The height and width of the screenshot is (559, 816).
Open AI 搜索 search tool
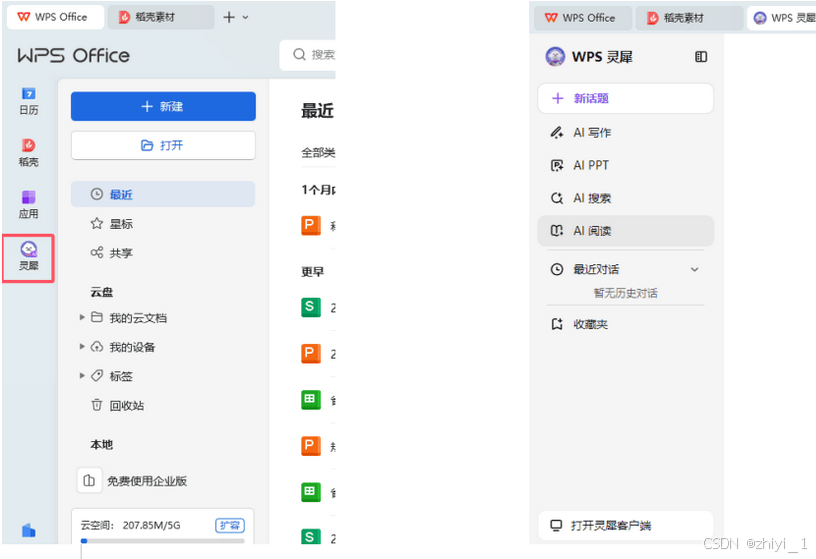626,198
